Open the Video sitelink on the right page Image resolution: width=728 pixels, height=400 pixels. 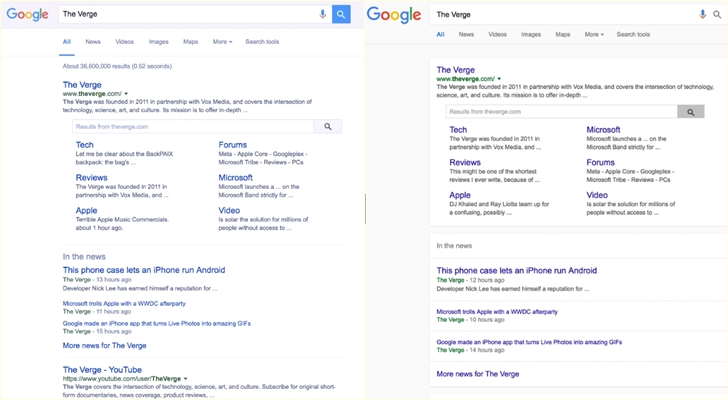tap(597, 195)
